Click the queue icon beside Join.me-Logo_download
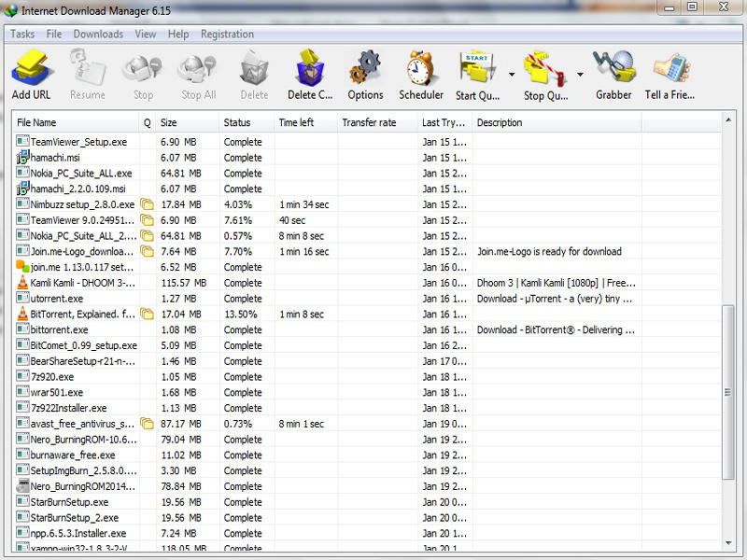The image size is (747, 560). [x=148, y=251]
